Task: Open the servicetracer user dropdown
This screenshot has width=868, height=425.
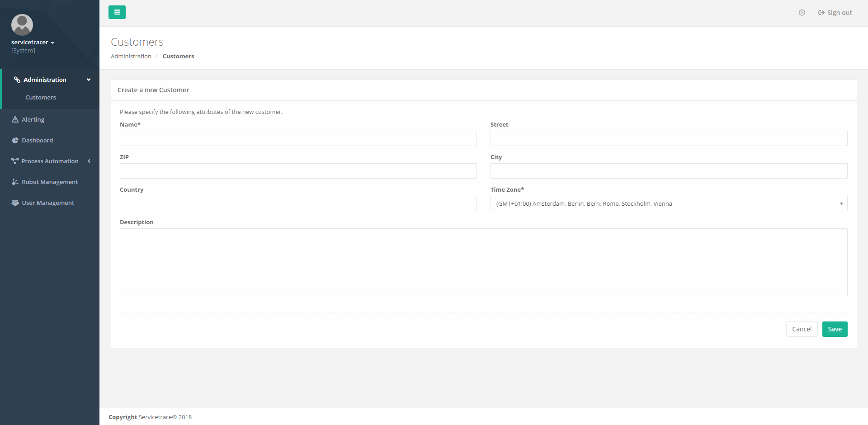Action: click(33, 42)
